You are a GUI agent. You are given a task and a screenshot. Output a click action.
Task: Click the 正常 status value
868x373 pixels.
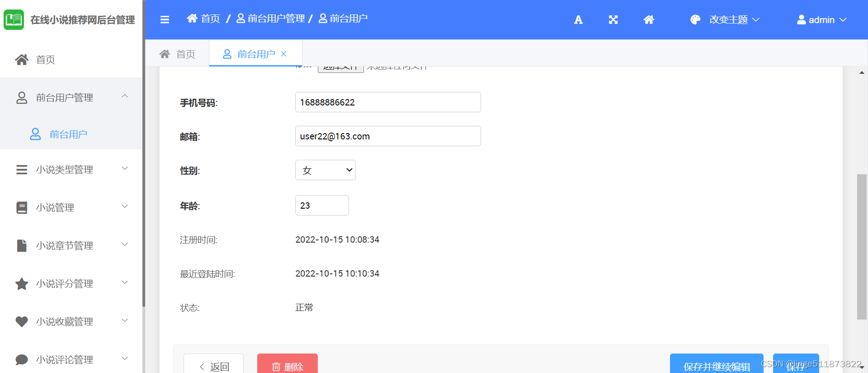[x=304, y=307]
